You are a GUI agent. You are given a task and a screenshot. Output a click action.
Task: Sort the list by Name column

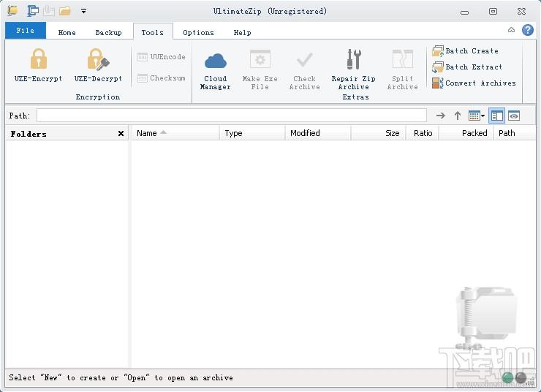point(175,133)
